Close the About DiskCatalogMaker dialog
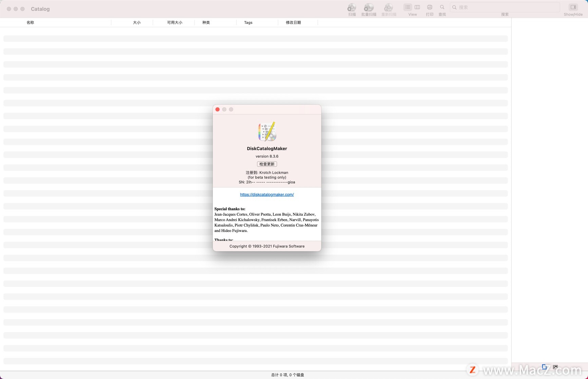The image size is (588, 379). pyautogui.click(x=217, y=109)
